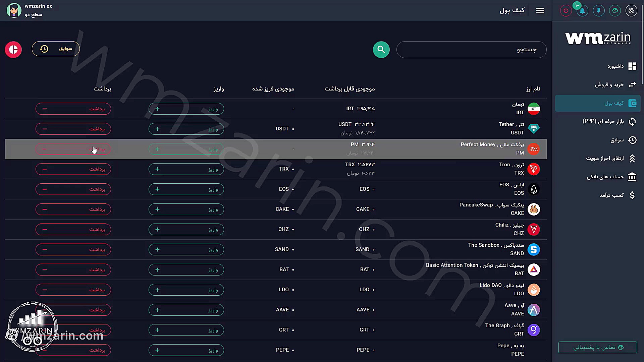Click برداشت withdraw button for BAT
Screen dimensions: 644x362
click(x=73, y=269)
